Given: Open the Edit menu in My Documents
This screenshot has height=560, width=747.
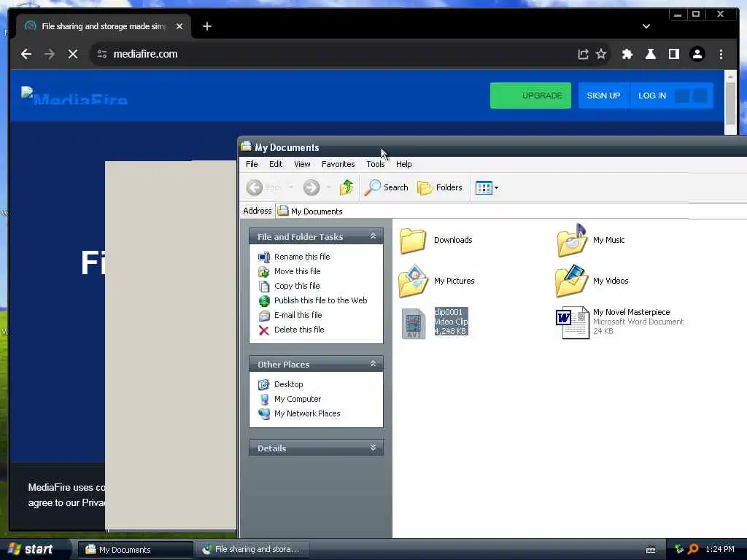Looking at the screenshot, I should (x=275, y=164).
